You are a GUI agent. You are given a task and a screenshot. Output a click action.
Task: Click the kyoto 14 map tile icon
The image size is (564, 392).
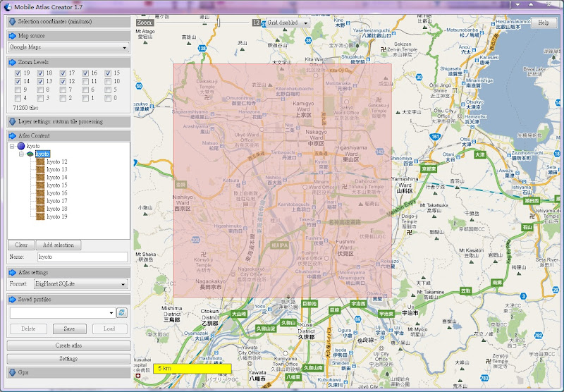click(40, 177)
